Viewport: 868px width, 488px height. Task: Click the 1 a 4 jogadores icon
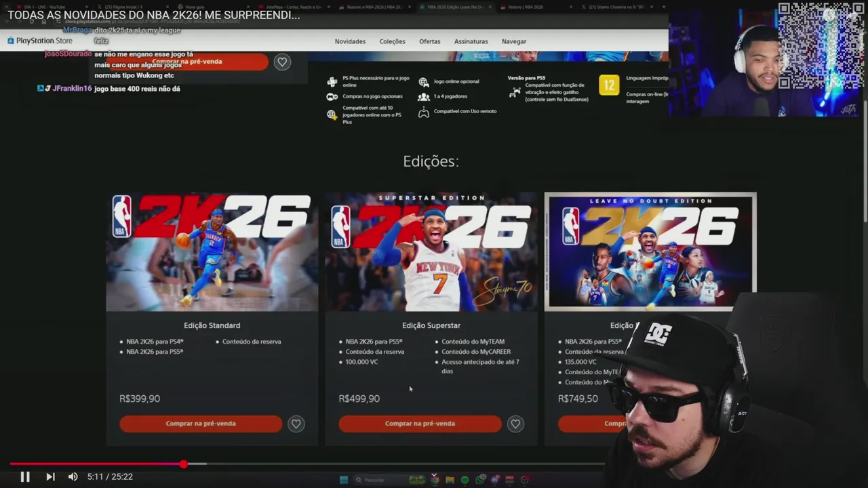pyautogui.click(x=423, y=96)
